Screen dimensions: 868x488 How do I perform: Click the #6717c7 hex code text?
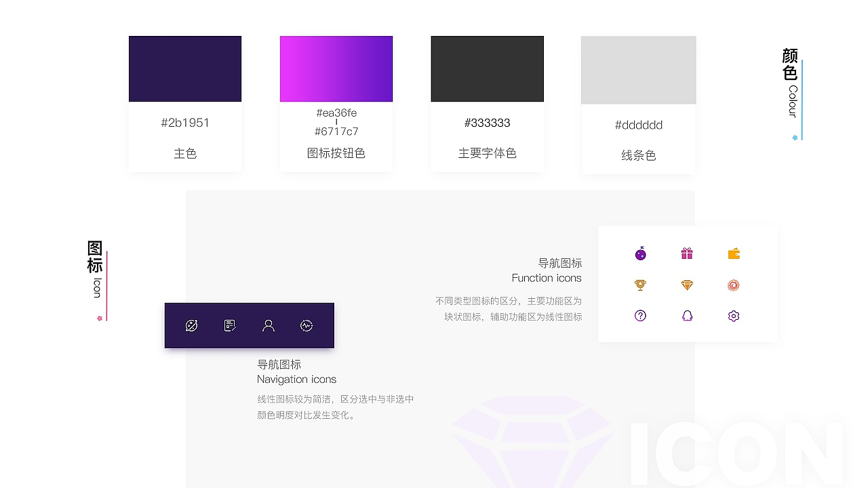coord(336,131)
